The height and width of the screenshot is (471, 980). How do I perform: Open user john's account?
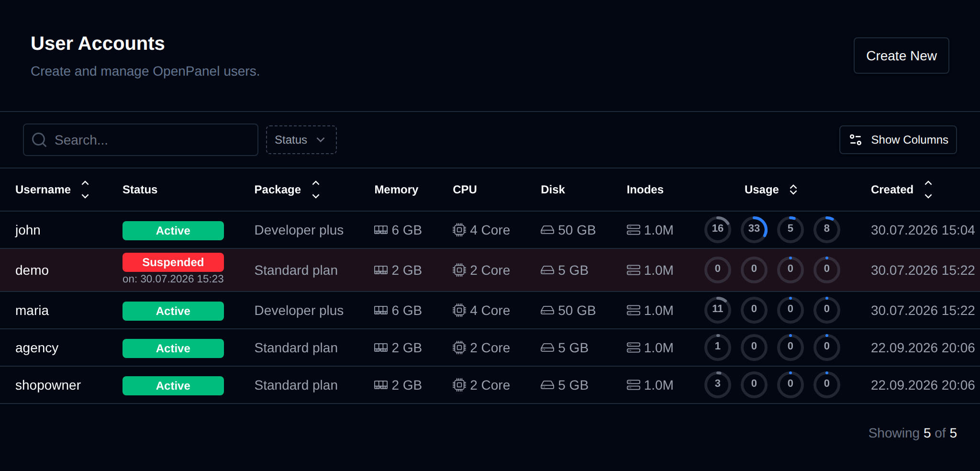pyautogui.click(x=28, y=230)
